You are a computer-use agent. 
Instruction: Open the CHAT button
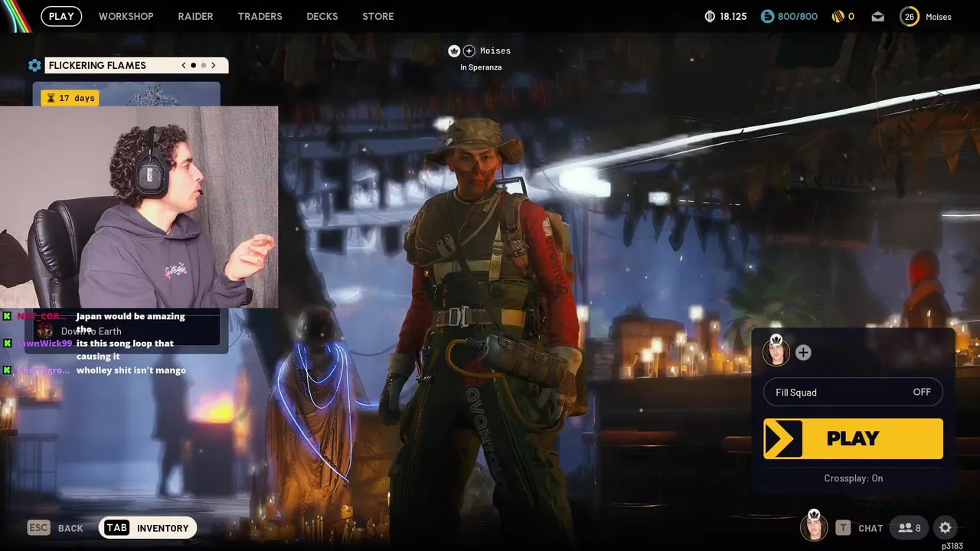[x=859, y=528]
